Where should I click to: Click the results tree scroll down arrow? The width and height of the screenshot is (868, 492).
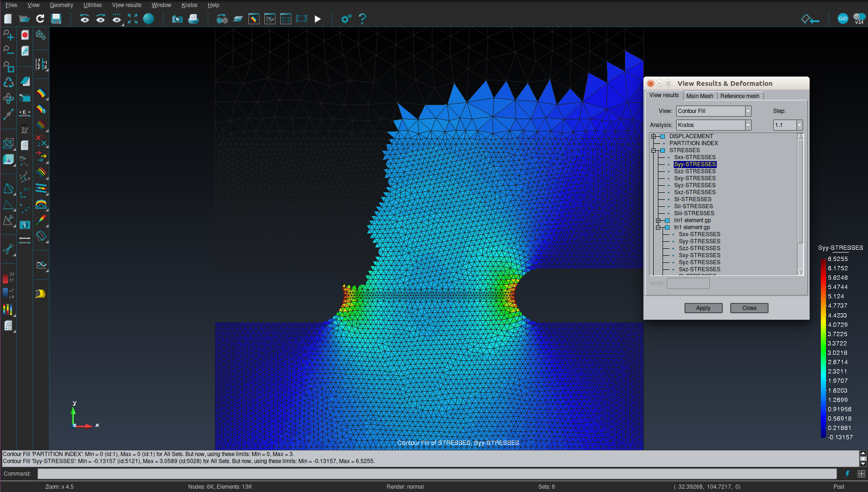click(x=800, y=272)
